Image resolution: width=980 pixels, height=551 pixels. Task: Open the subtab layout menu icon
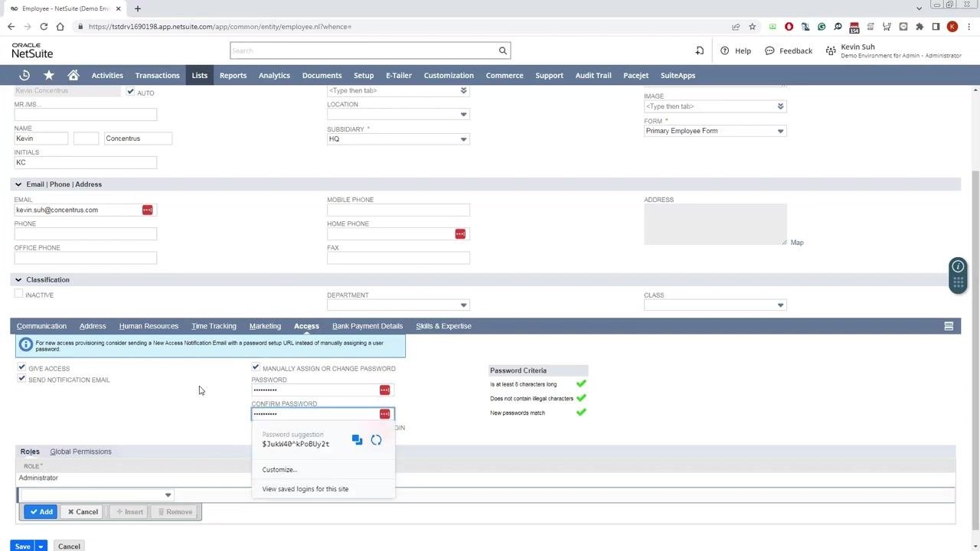pos(949,326)
